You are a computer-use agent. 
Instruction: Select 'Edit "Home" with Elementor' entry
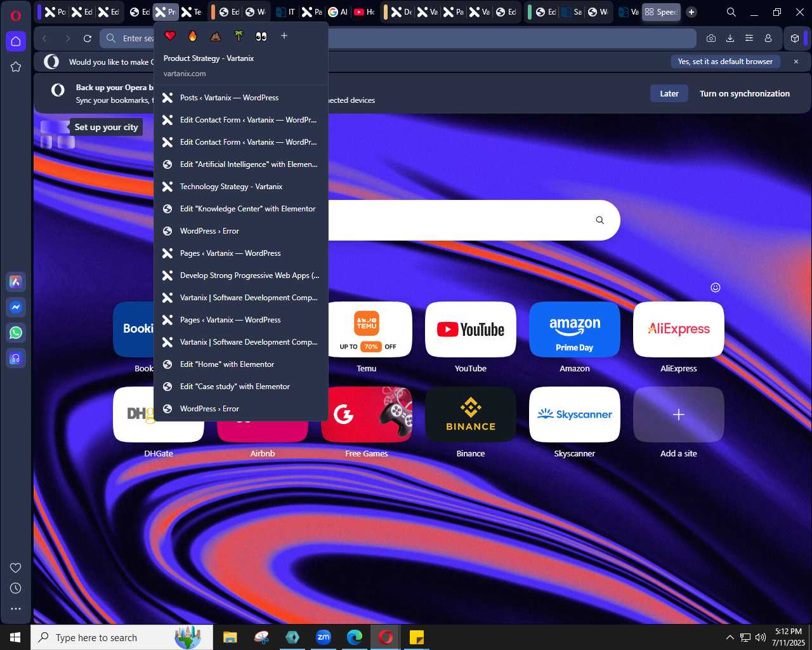click(x=241, y=364)
